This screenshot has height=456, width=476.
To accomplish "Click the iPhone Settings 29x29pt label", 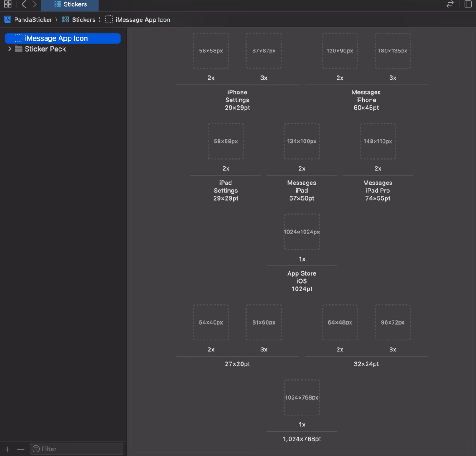I will (238, 100).
